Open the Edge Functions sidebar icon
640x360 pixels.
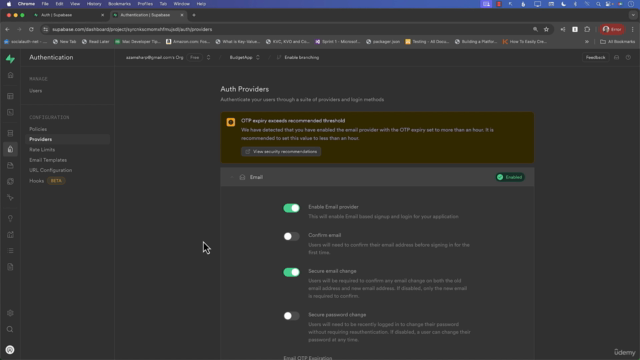(11, 181)
